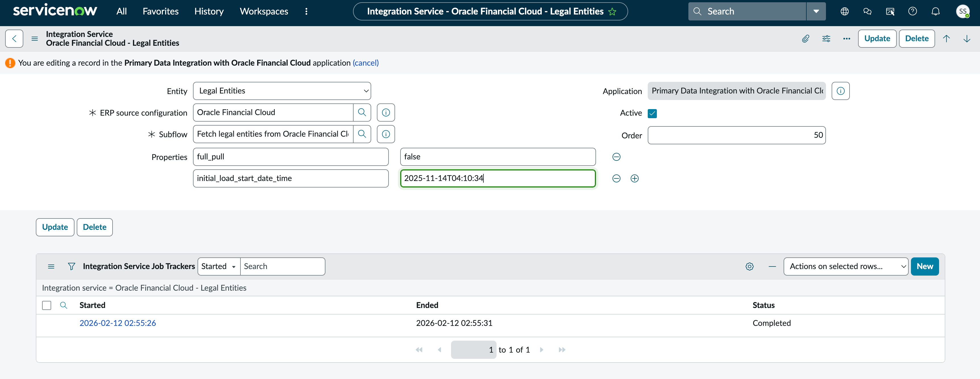
Task: Uncheck the Active checkbox
Action: (652, 113)
